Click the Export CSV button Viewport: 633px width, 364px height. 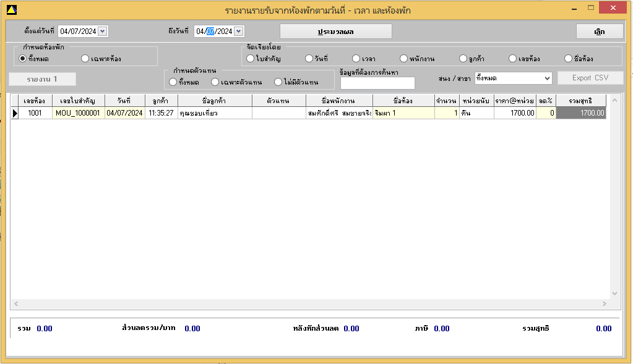(590, 78)
